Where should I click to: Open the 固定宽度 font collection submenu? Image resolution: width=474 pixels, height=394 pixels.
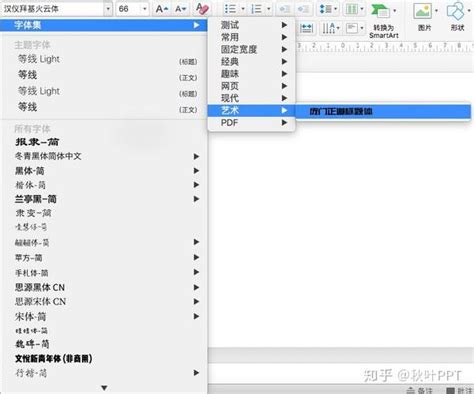tap(251, 49)
